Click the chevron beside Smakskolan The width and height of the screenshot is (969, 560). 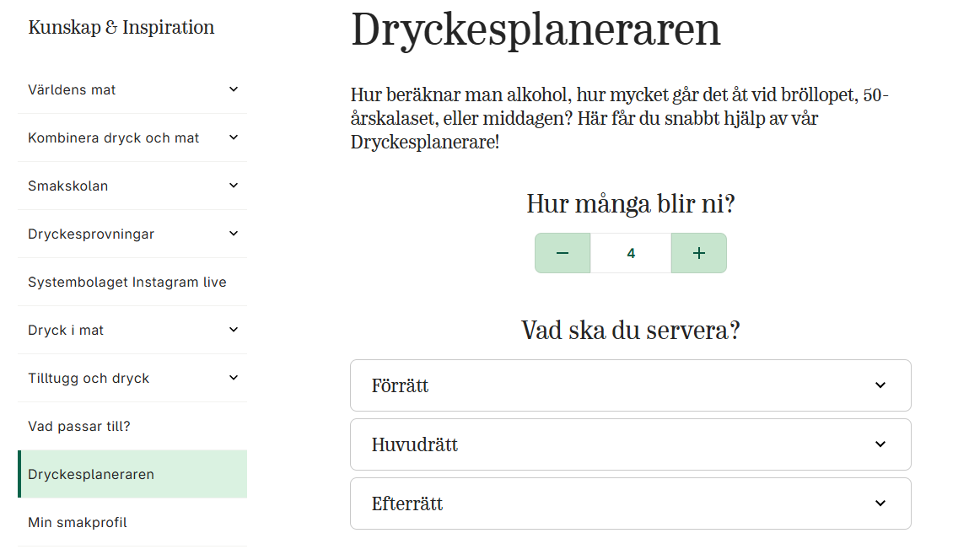(234, 186)
